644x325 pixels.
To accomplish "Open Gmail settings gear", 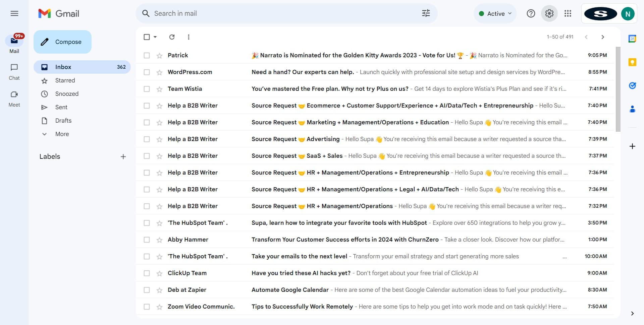I will point(549,13).
